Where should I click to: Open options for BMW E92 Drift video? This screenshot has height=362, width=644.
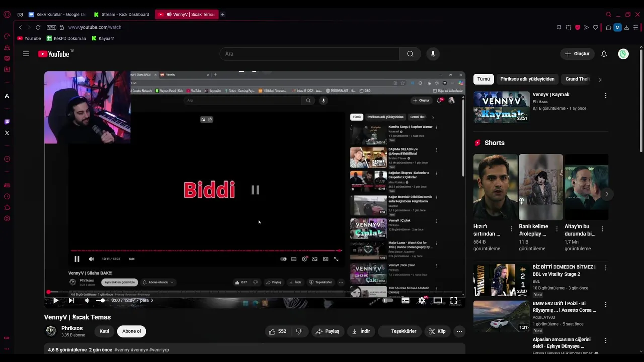(605, 304)
